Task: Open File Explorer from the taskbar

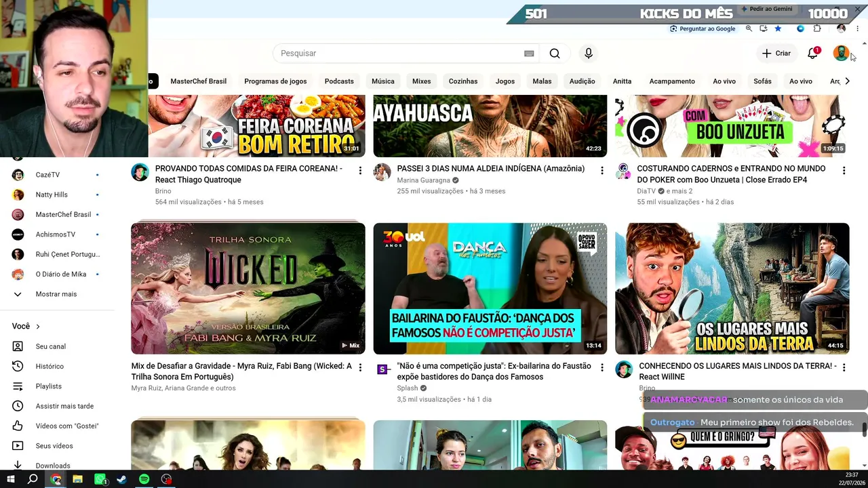Action: tap(78, 479)
